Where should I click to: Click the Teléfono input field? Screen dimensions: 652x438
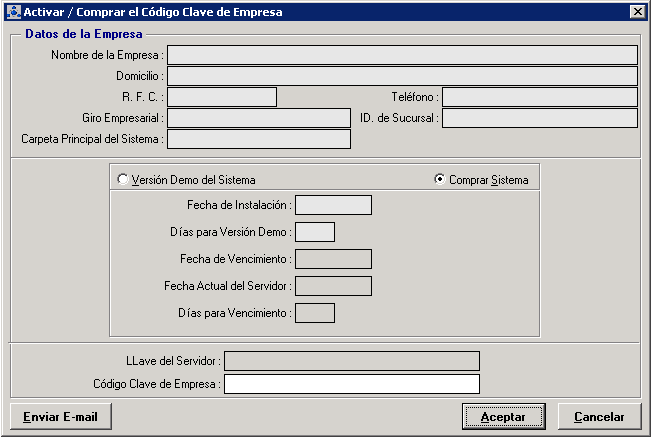click(539, 97)
